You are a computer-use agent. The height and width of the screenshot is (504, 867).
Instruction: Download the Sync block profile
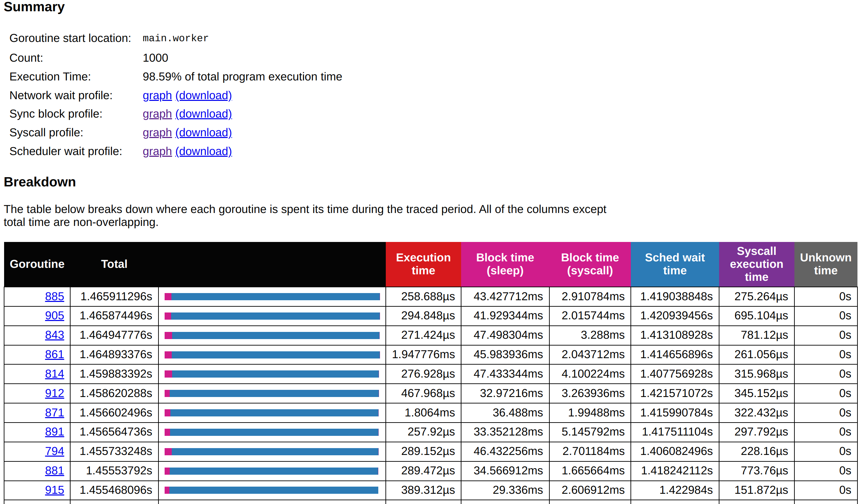pyautogui.click(x=203, y=114)
